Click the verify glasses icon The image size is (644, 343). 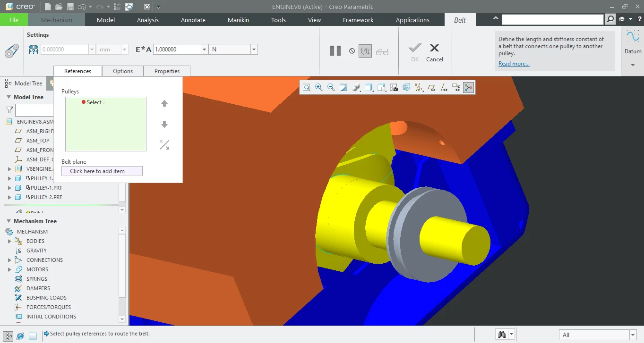click(x=382, y=51)
